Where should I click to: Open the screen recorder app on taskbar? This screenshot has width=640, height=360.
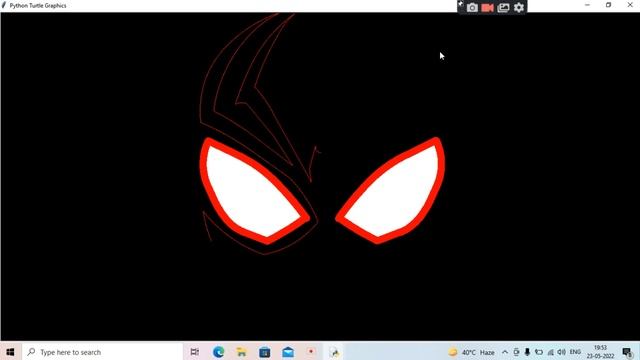(x=311, y=351)
